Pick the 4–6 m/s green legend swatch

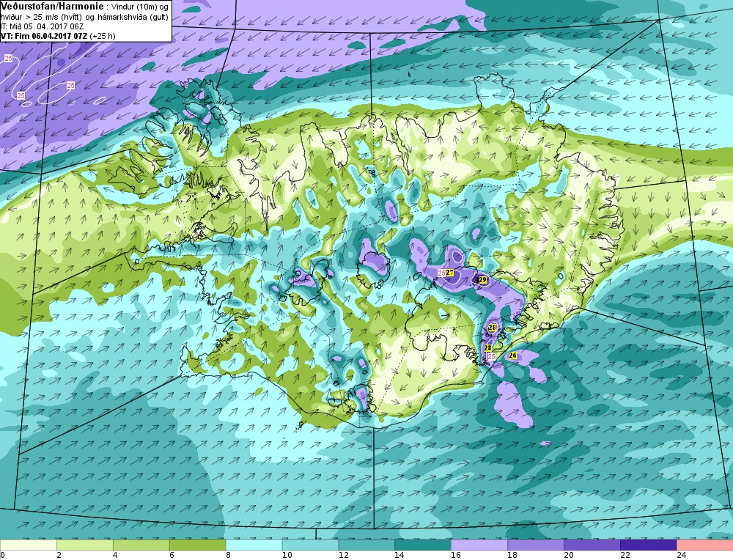point(141,545)
